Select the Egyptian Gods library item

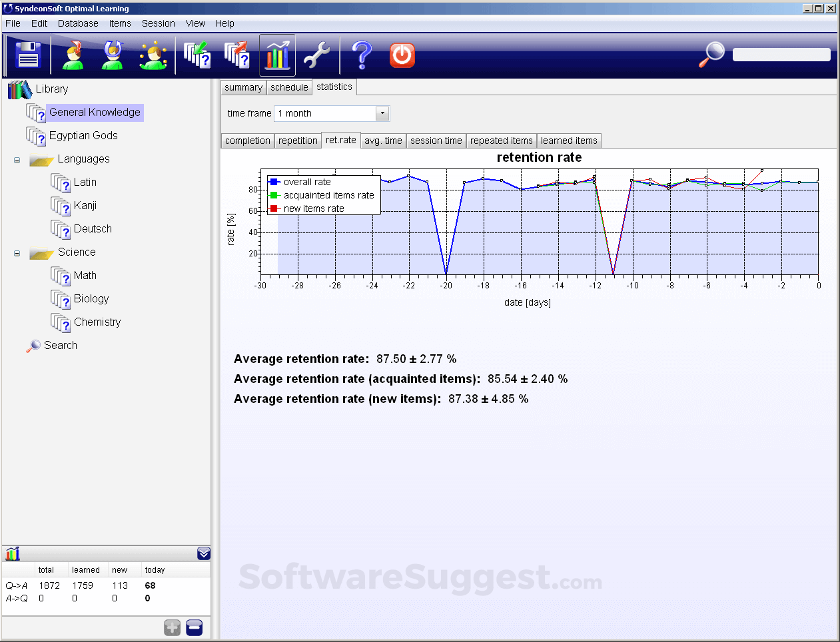83,136
